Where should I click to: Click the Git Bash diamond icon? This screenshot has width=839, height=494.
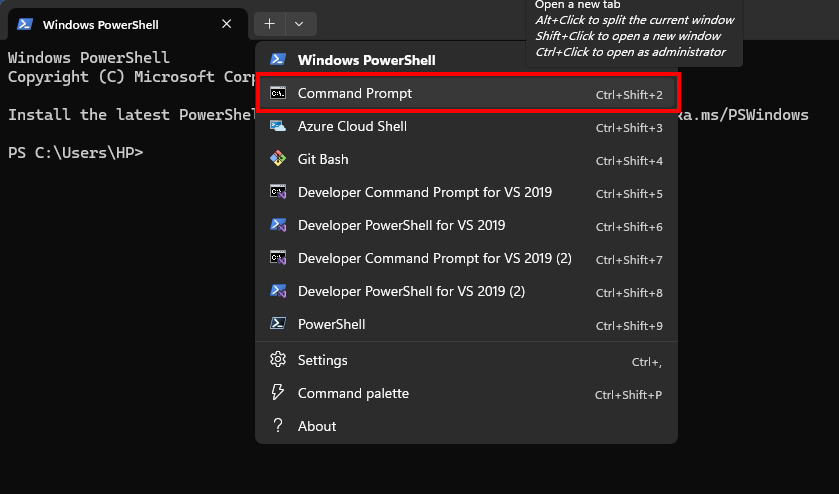tap(278, 159)
